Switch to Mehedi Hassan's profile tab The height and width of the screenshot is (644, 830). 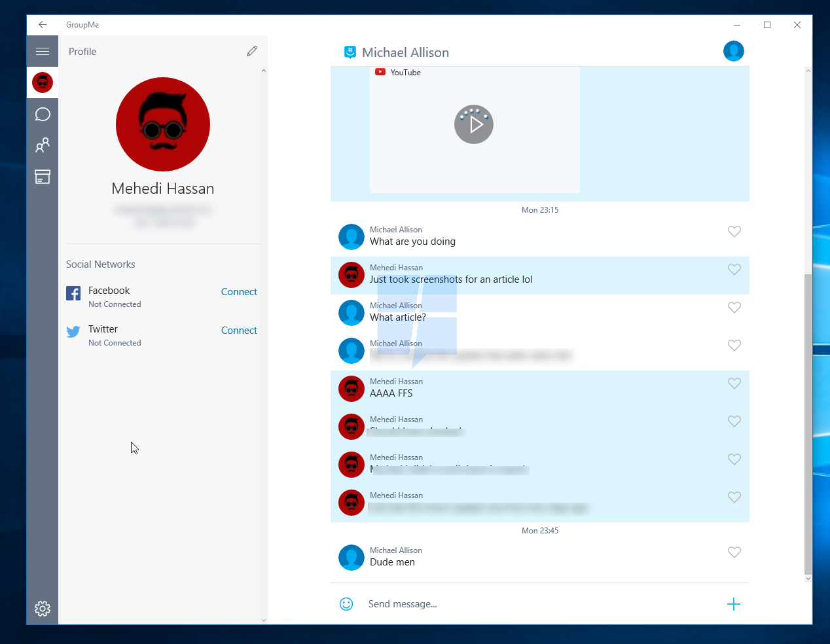pos(43,82)
